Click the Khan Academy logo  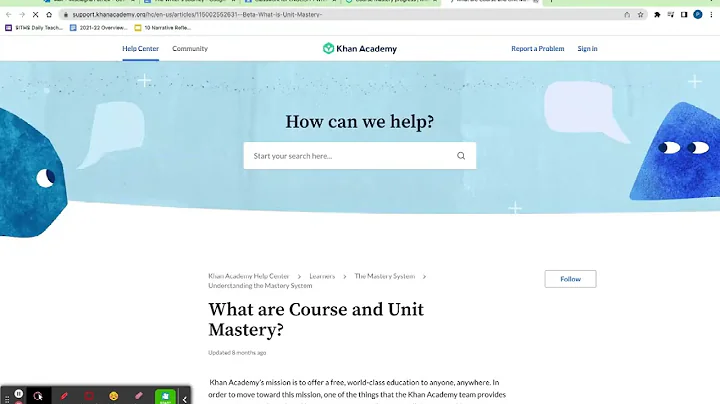(360, 48)
